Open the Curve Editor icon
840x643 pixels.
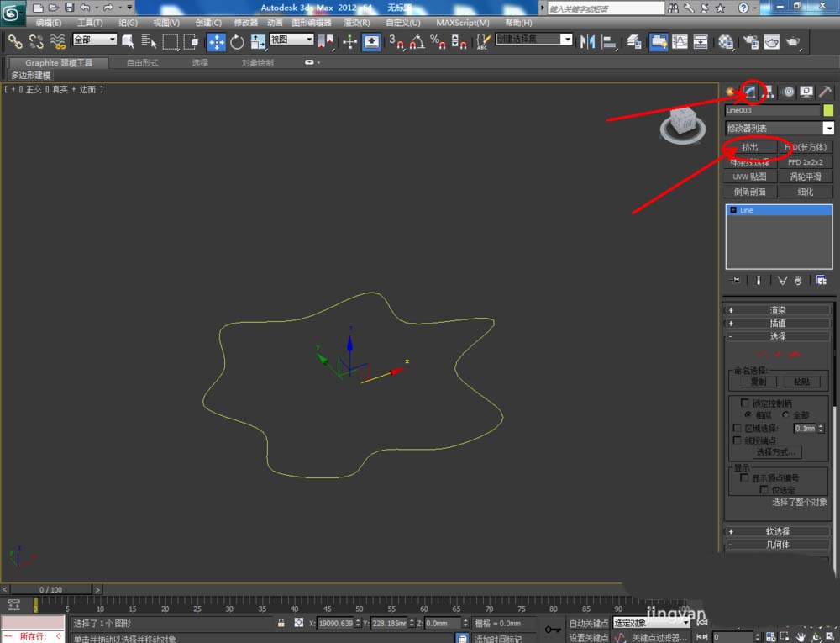tap(680, 42)
